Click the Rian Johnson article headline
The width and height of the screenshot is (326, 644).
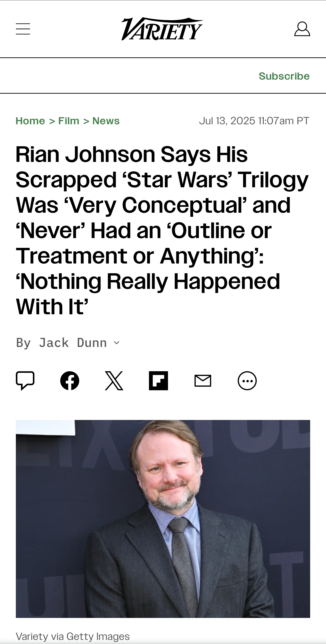162,230
